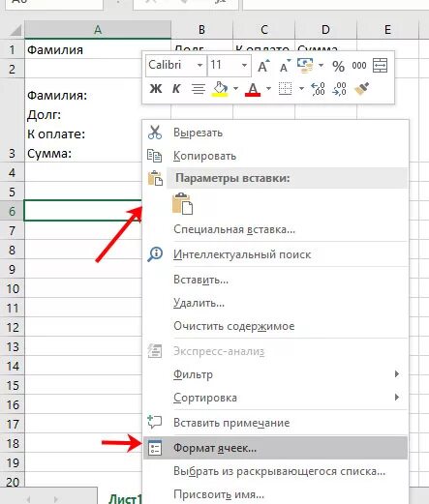Select column E header
The image size is (429, 504).
(387, 30)
